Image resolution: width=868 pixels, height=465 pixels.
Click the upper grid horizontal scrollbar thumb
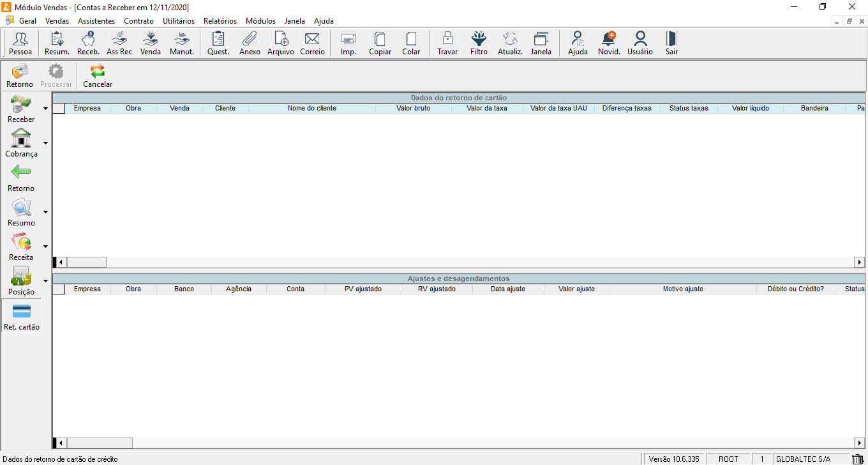point(87,263)
